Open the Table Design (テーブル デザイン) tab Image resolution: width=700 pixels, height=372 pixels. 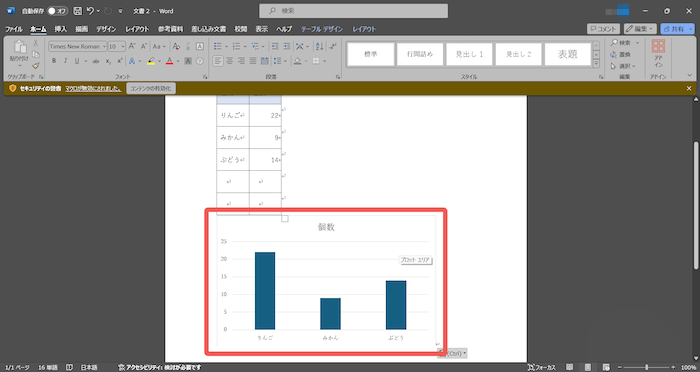coord(322,29)
